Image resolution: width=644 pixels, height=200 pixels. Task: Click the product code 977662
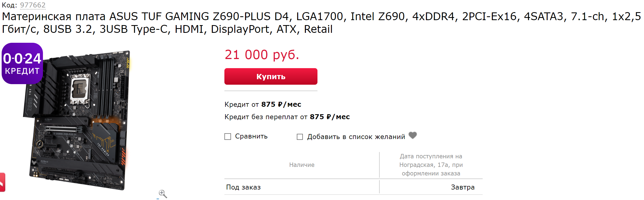(x=33, y=5)
